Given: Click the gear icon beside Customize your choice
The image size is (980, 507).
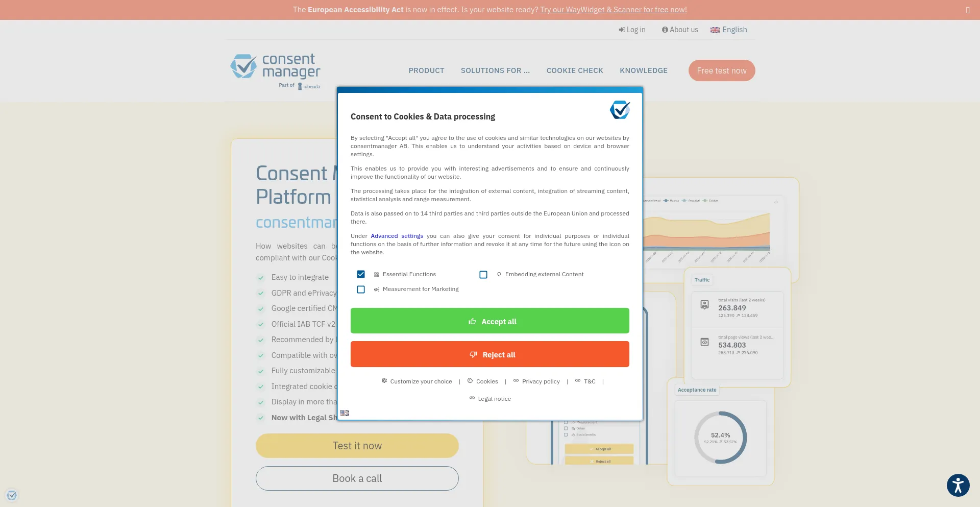Looking at the screenshot, I should (x=384, y=381).
